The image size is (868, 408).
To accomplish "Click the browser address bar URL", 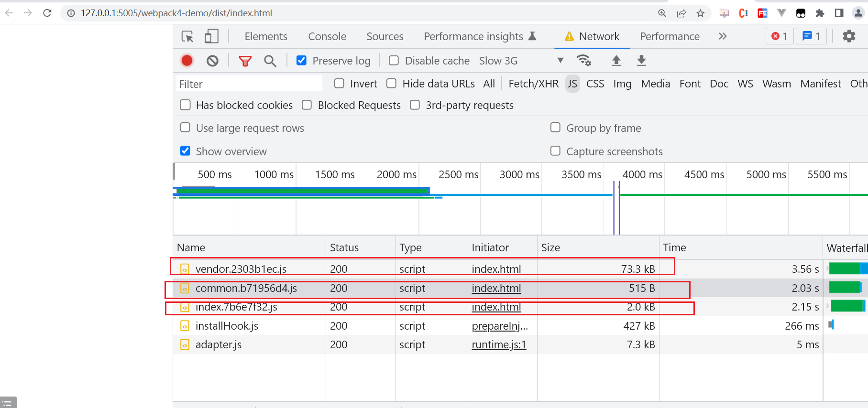I will click(x=176, y=13).
